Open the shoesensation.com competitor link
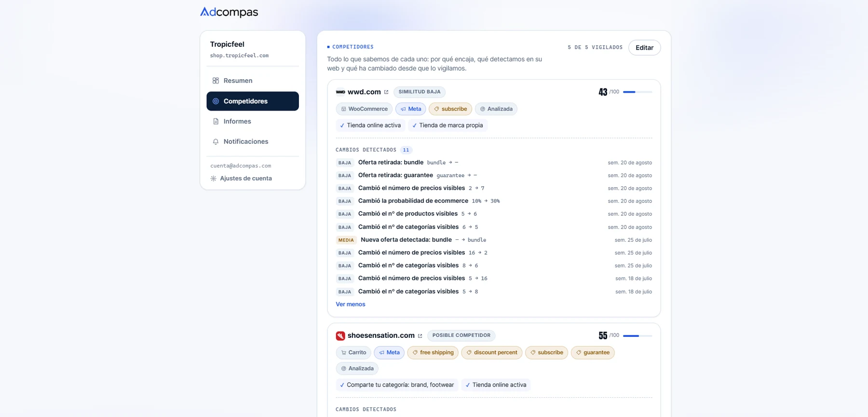The height and width of the screenshot is (417, 868). 381,335
